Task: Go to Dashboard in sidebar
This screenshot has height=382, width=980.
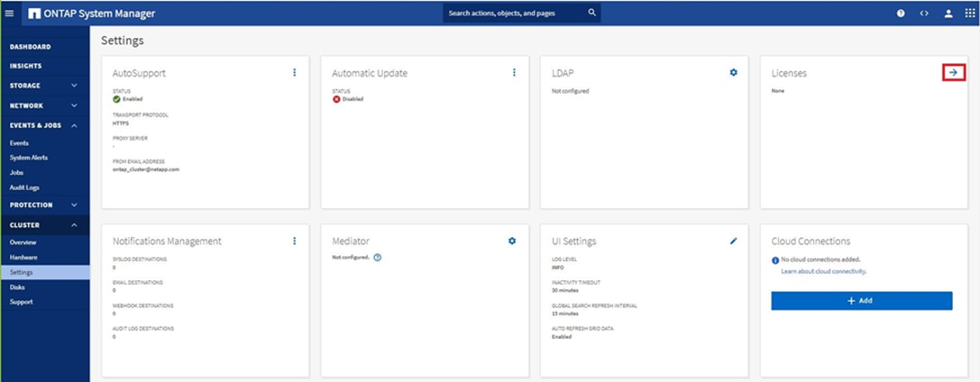Action: pos(30,47)
